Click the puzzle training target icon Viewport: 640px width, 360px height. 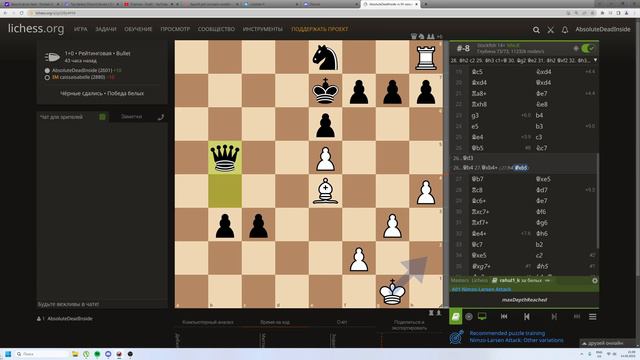(x=457, y=337)
